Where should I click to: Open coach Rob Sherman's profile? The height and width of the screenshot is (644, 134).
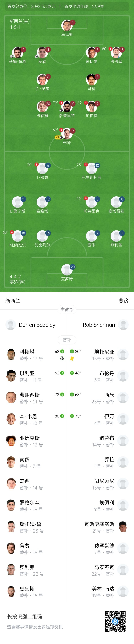click(99, 325)
